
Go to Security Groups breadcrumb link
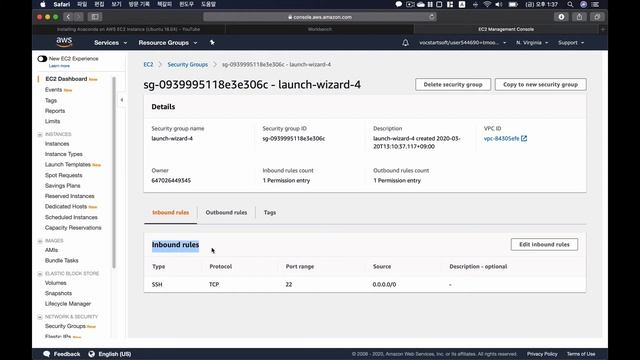coord(187,64)
